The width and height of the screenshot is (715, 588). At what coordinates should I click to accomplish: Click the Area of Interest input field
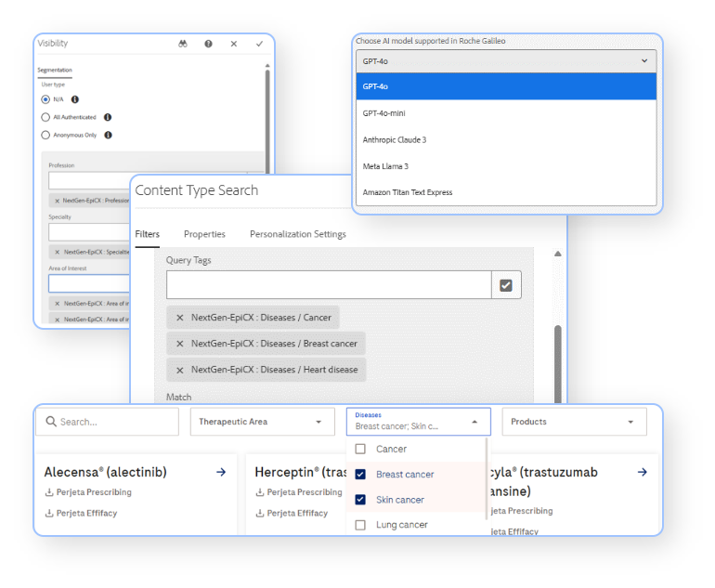[89, 283]
